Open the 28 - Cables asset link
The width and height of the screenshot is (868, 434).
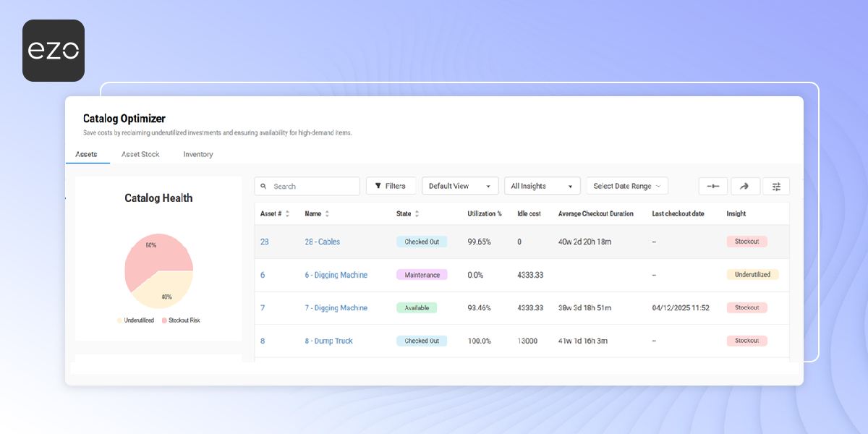(321, 242)
